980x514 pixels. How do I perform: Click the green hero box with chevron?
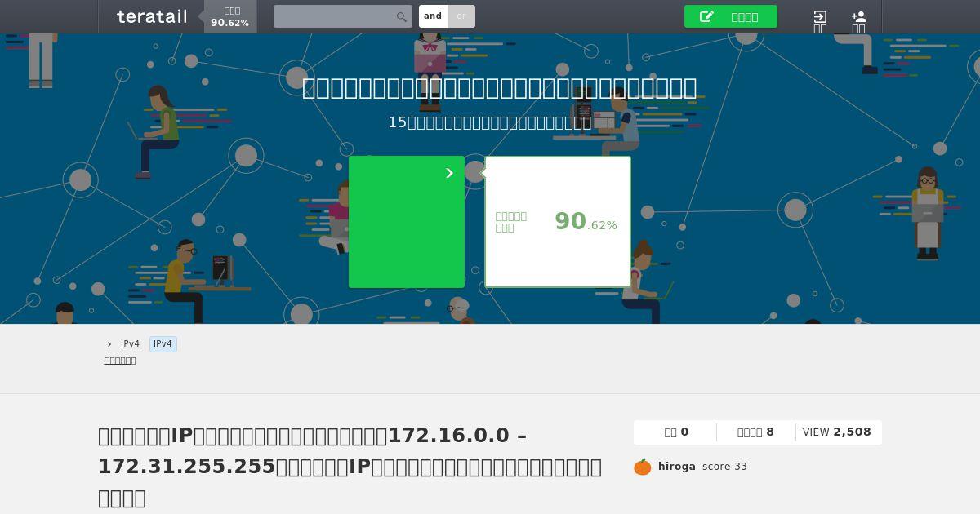[407, 222]
